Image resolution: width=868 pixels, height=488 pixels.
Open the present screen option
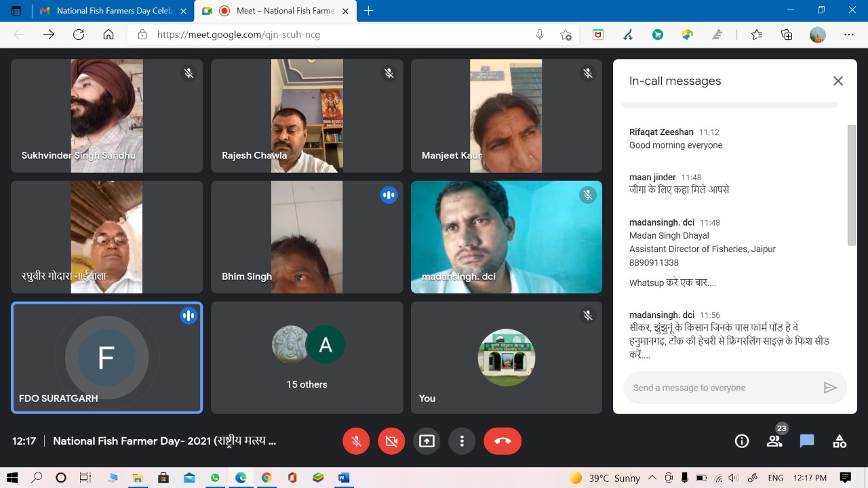427,441
